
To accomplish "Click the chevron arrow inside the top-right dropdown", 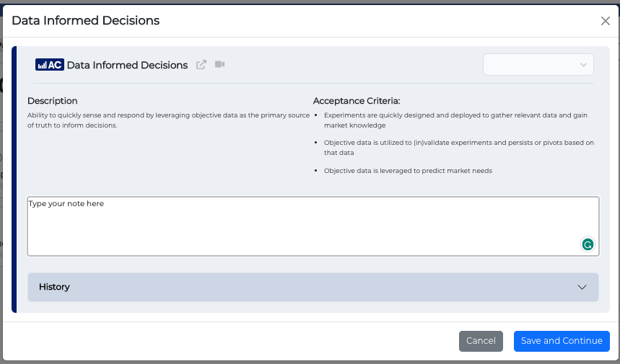I will 583,65.
